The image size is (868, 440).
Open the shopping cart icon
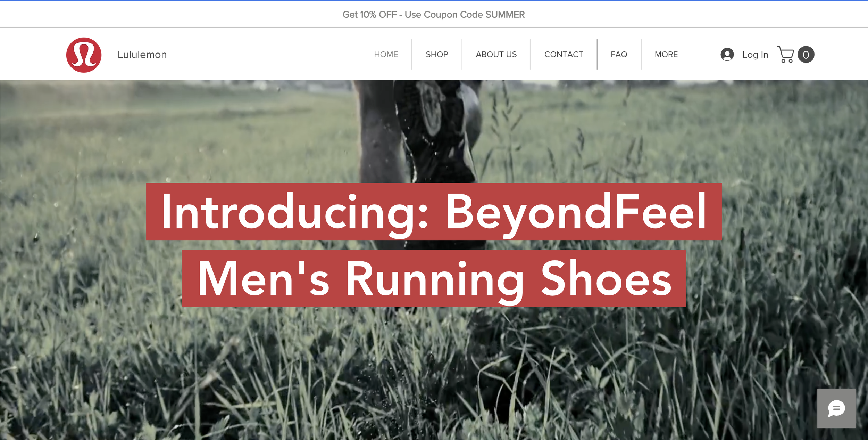(785, 55)
